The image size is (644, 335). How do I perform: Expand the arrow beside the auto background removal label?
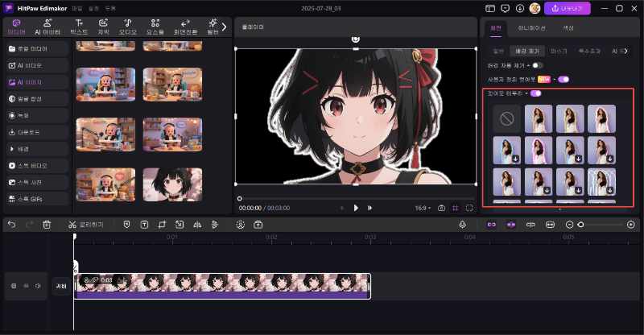coord(528,66)
